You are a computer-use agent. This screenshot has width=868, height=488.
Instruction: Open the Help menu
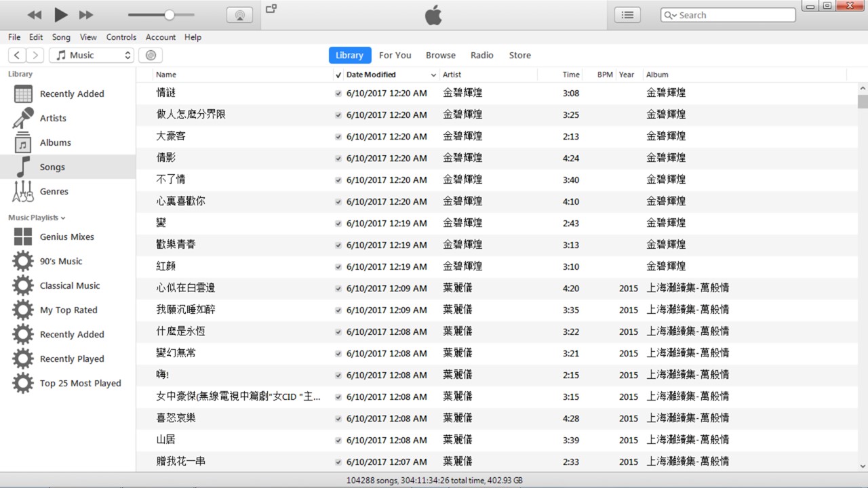tap(193, 37)
